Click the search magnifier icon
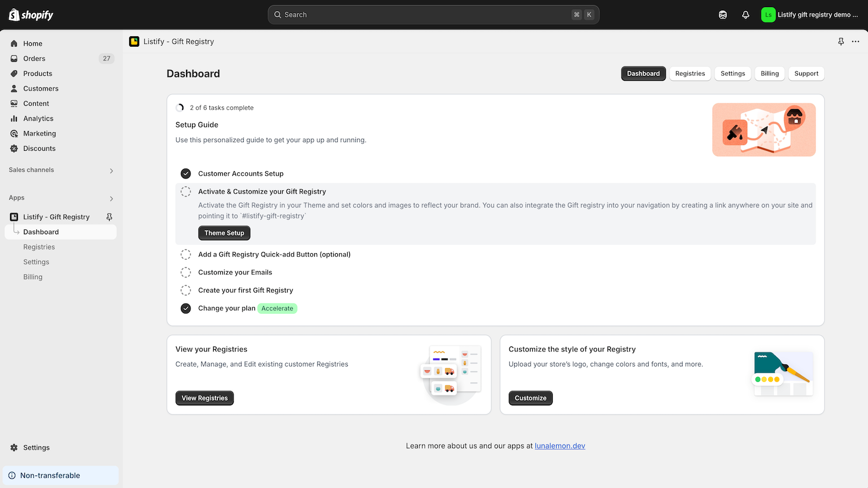Image resolution: width=868 pixels, height=488 pixels. coord(278,15)
